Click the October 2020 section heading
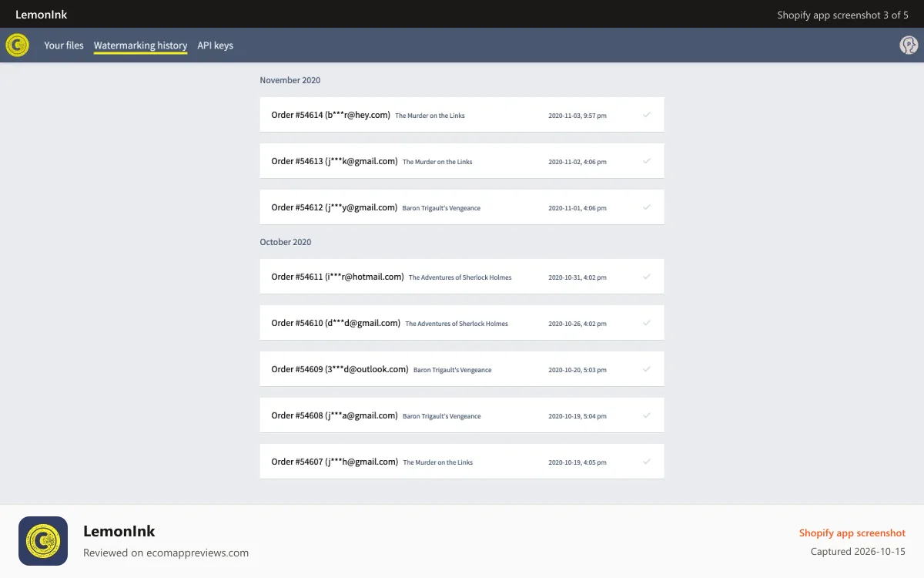924x578 pixels. click(286, 242)
